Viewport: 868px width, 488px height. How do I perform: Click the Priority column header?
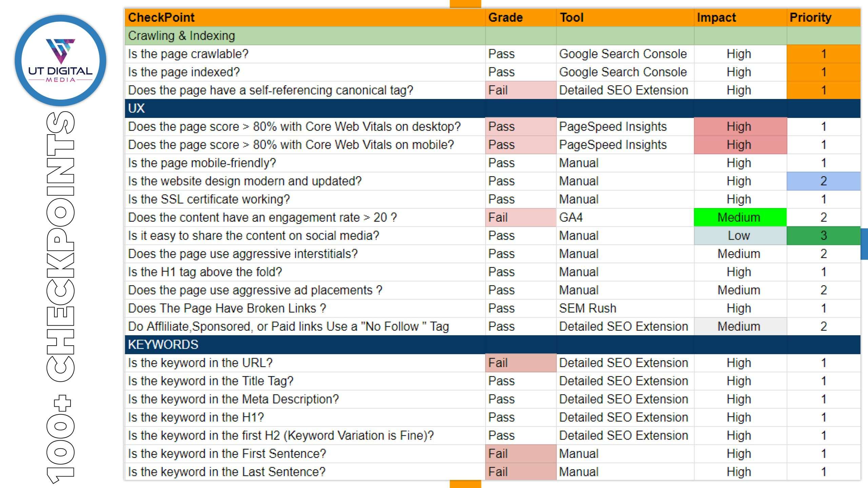pyautogui.click(x=810, y=18)
